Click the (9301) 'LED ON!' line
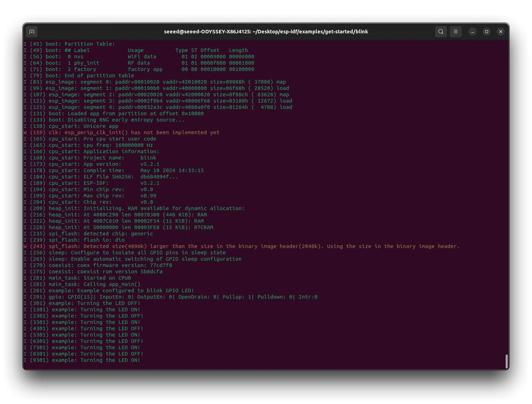Screen dimensions: 532x404 [x=82, y=360]
